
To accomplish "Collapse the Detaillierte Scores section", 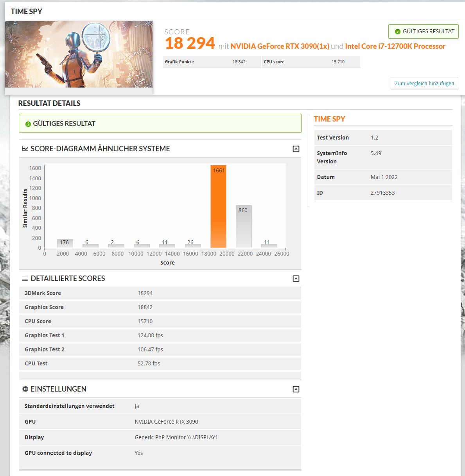I will 296,279.
